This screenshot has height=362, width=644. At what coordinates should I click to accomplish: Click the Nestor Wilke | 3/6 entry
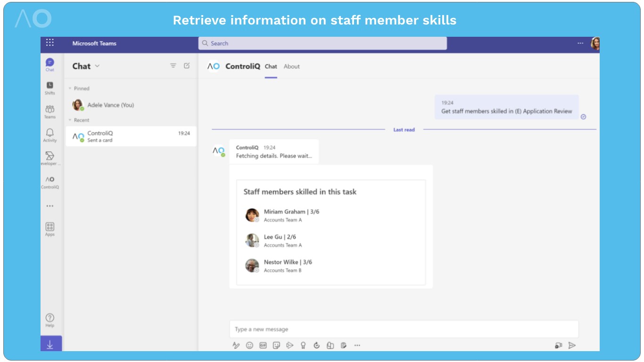(288, 262)
